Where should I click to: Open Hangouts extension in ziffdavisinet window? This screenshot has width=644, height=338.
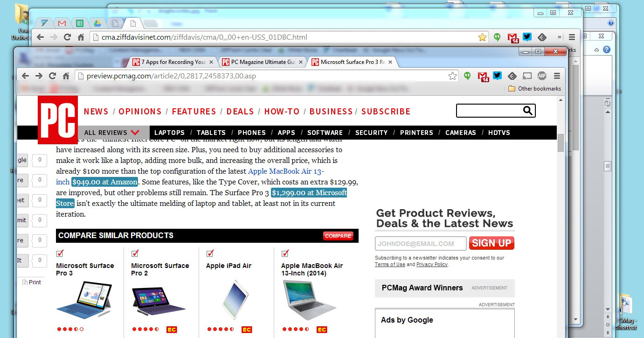tap(497, 37)
